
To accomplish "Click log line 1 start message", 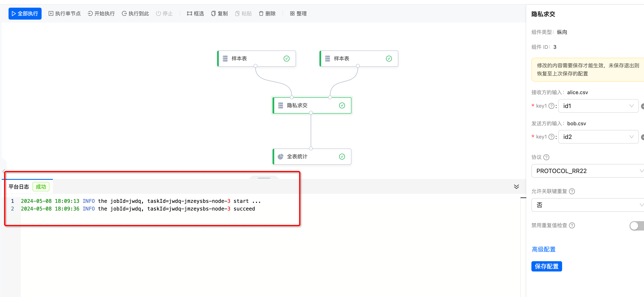I will 141,201.
